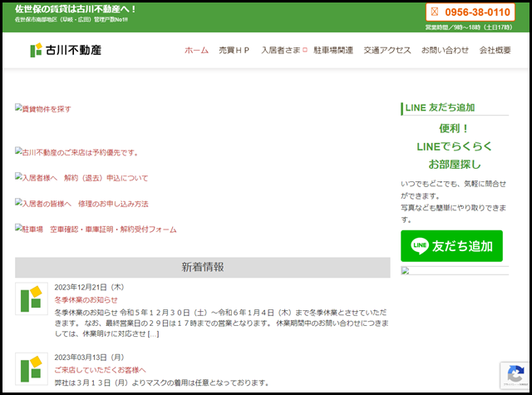The height and width of the screenshot is (395, 532).
Task: Open 入居者さま menu
Action: click(281, 50)
